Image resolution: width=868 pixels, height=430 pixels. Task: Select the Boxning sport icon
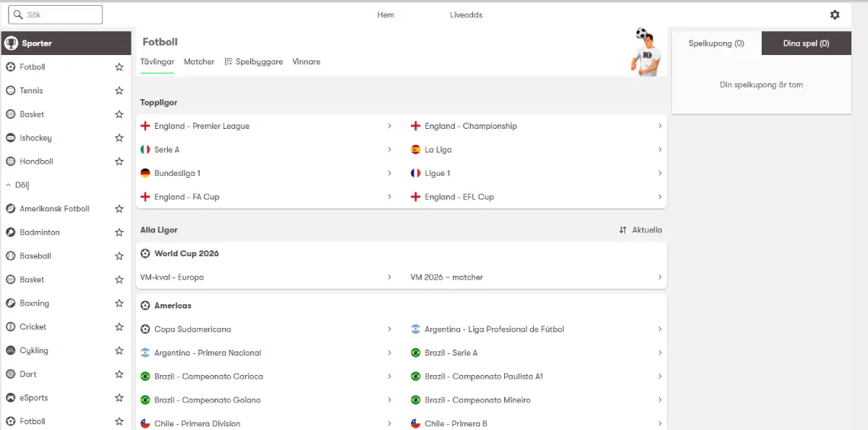[11, 303]
